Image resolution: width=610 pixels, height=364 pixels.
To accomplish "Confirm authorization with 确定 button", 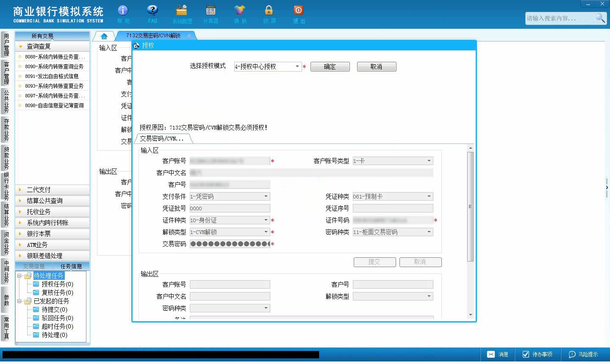I will [330, 66].
